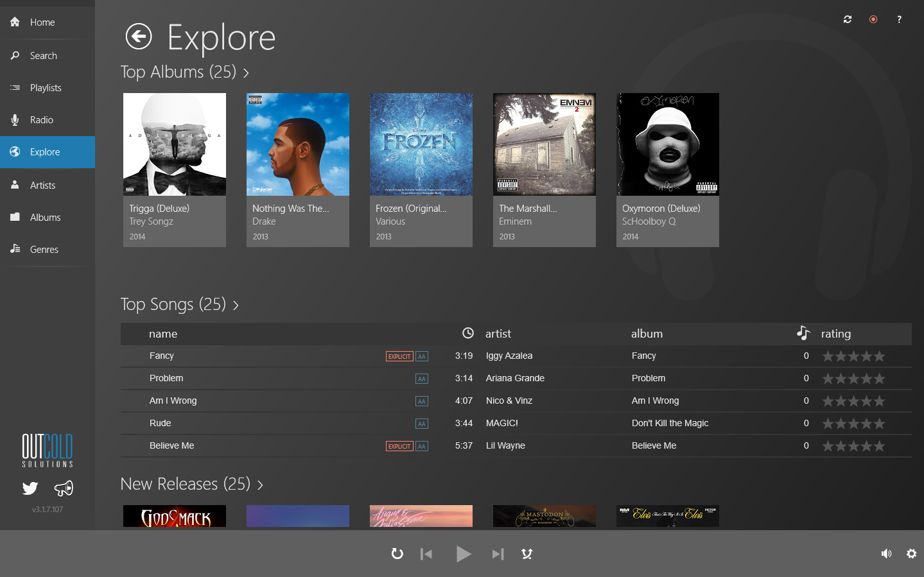This screenshot has width=924, height=577.
Task: Open Oxymoron (Deluxe) album cover
Action: tap(668, 144)
